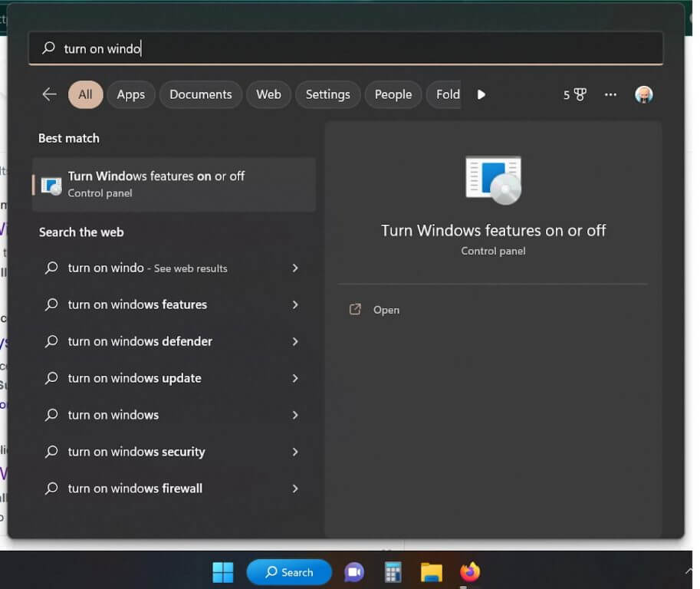
Task: Open the Calculator taskbar icon
Action: (x=393, y=572)
